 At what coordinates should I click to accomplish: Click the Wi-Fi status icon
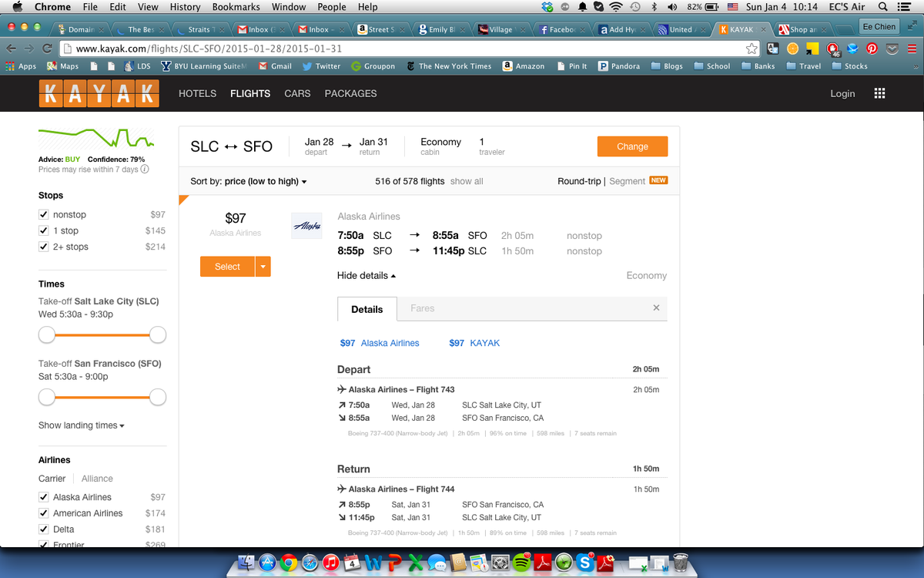coord(615,7)
